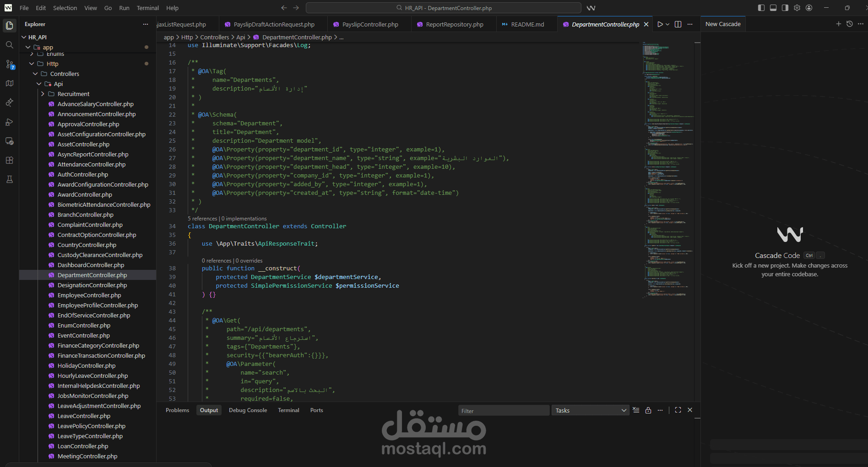Click the 5 references code lens
This screenshot has width=868, height=467.
pyautogui.click(x=202, y=219)
